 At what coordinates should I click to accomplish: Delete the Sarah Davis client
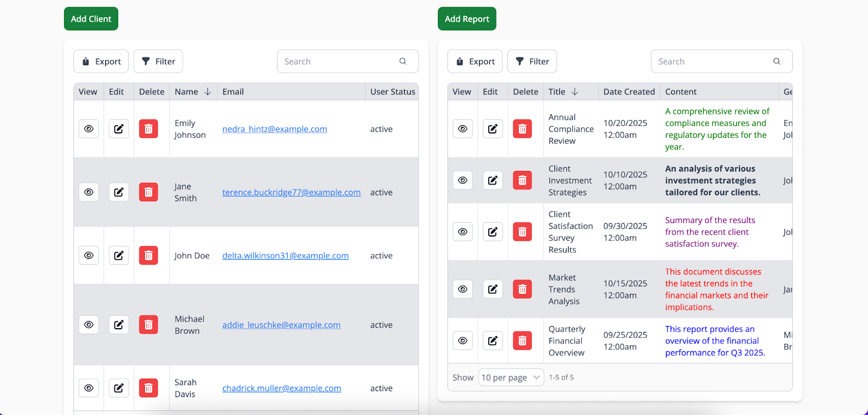(148, 388)
